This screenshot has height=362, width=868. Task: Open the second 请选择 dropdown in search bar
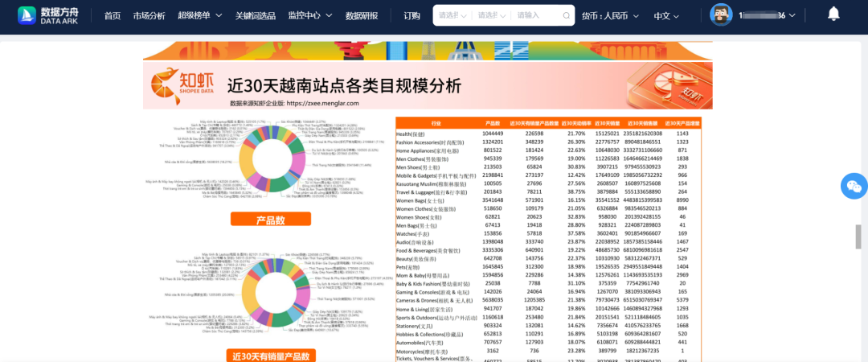pos(491,15)
